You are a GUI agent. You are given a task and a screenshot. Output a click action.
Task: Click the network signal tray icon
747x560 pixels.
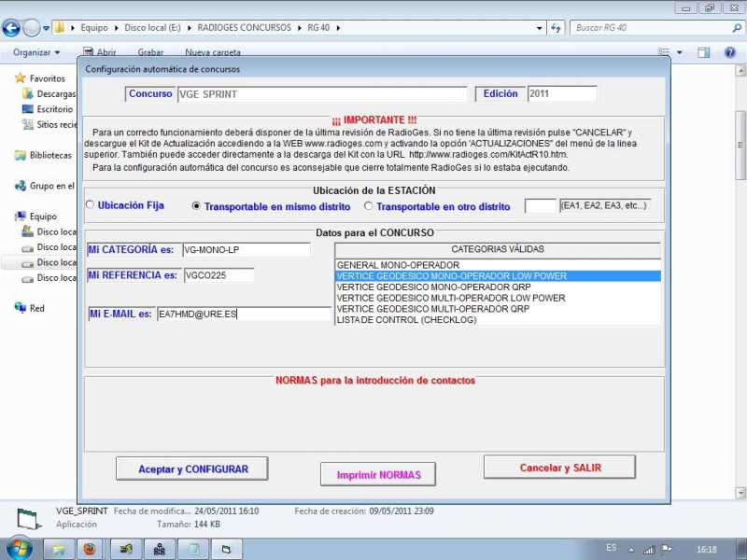[x=648, y=549]
